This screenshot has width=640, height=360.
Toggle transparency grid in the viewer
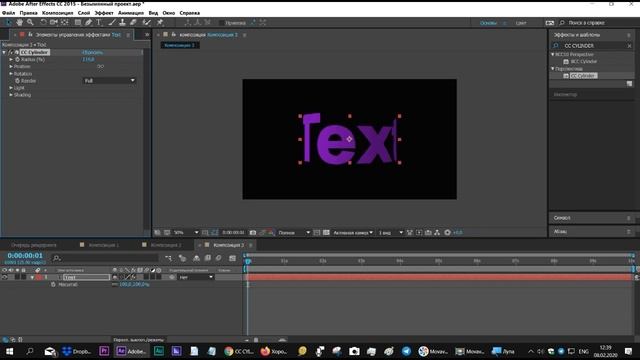pos(326,233)
